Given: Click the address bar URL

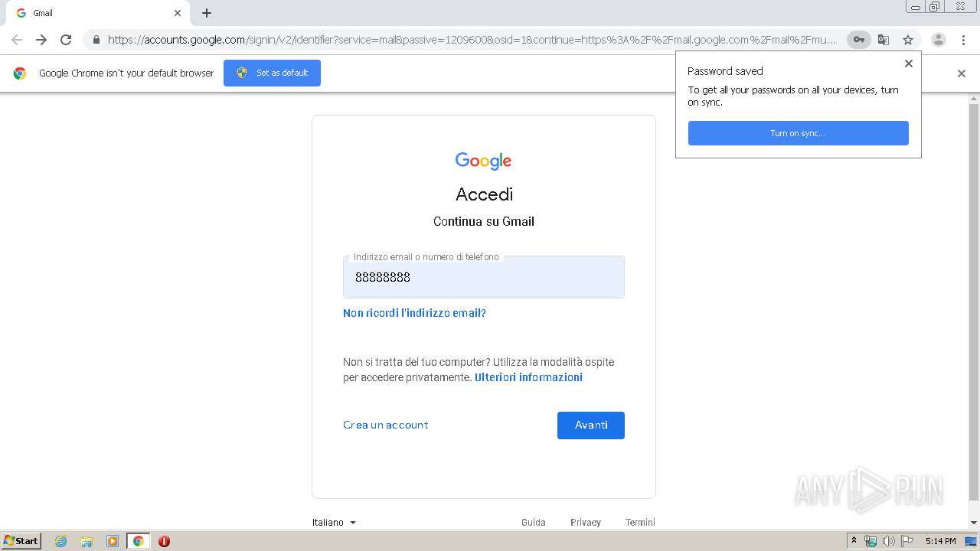Looking at the screenshot, I should tap(471, 40).
